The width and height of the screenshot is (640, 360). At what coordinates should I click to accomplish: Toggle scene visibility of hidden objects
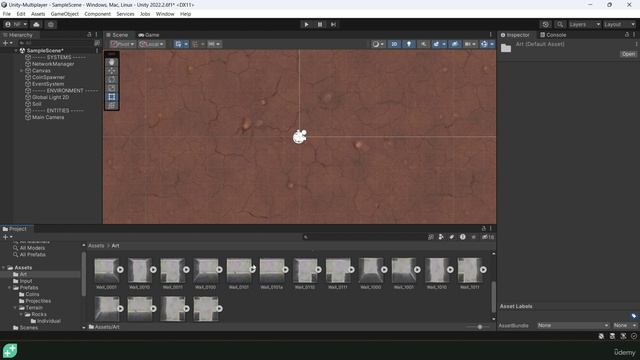pyautogui.click(x=455, y=44)
